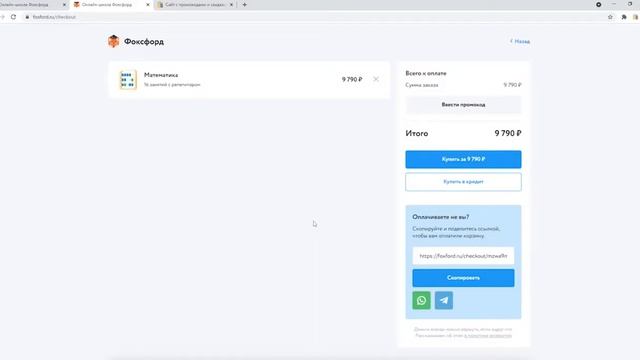Viewport: 640px width, 360px height.
Task: Click the site lock icon in the address bar
Action: pyautogui.click(x=27, y=17)
